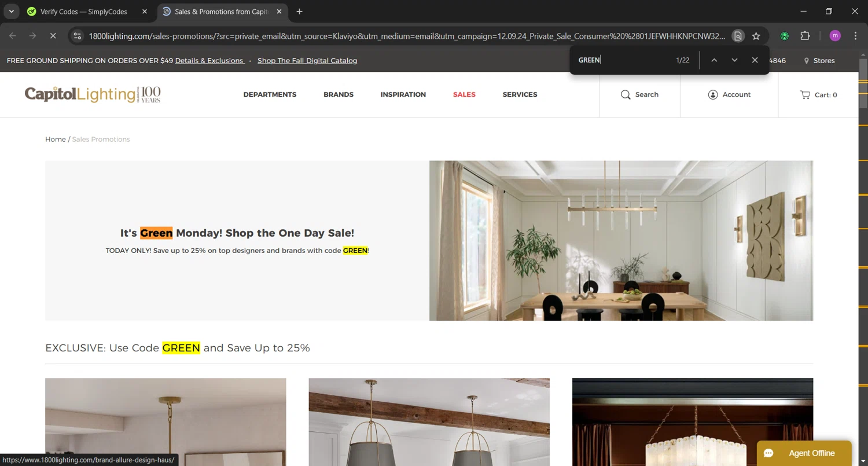Click the Sales Promotions breadcrumb text
868x466 pixels.
coord(101,140)
